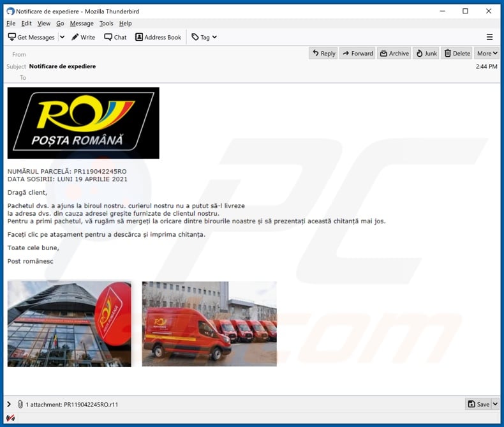
Task: Click the Post românesc signature
Action: (x=30, y=261)
